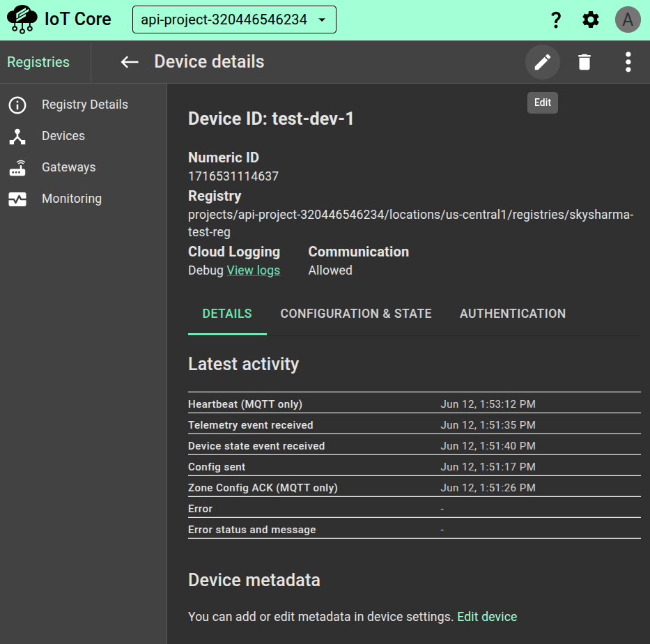This screenshot has height=644, width=650.
Task: Open the View logs link
Action: 254,270
